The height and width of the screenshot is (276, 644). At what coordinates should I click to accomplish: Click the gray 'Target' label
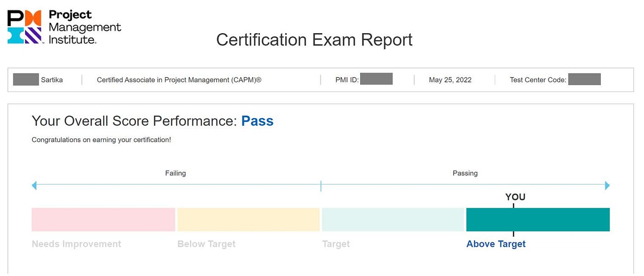[336, 244]
